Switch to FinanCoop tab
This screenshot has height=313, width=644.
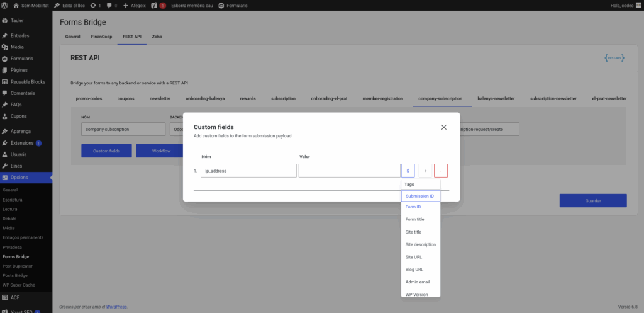tap(101, 37)
